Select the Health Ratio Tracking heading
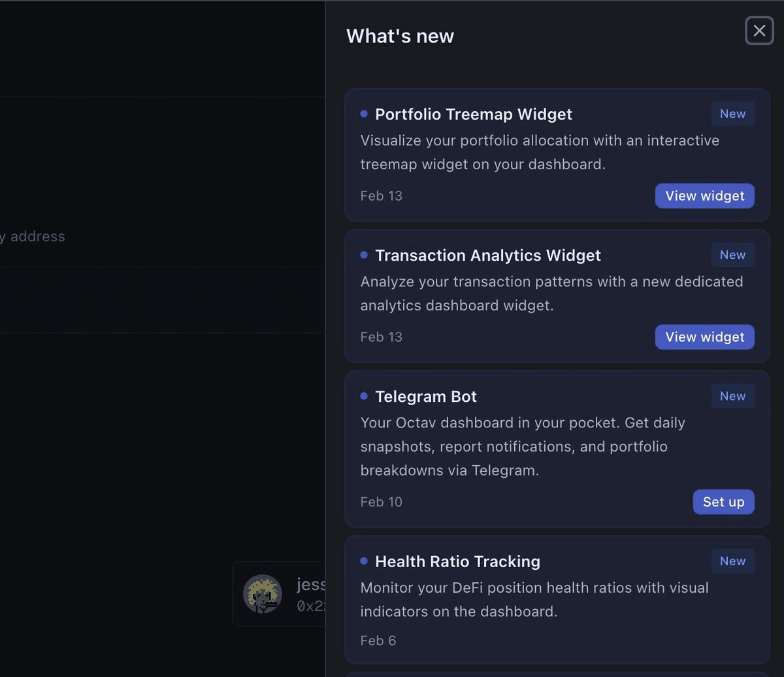Image resolution: width=784 pixels, height=677 pixels. point(457,561)
